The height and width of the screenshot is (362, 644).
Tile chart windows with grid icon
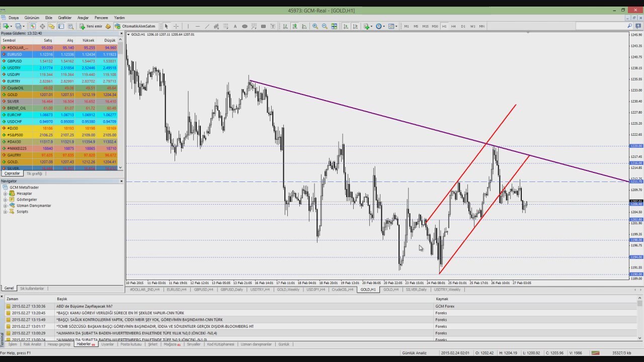pyautogui.click(x=334, y=26)
